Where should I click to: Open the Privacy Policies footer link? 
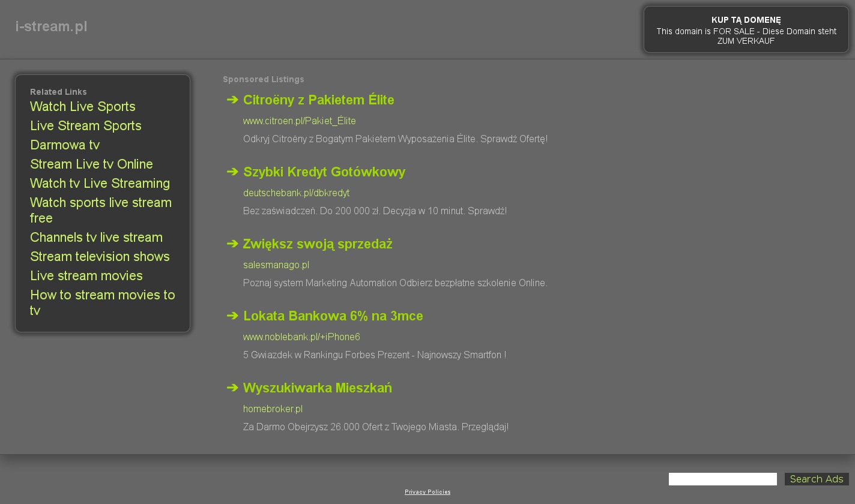pyautogui.click(x=427, y=492)
